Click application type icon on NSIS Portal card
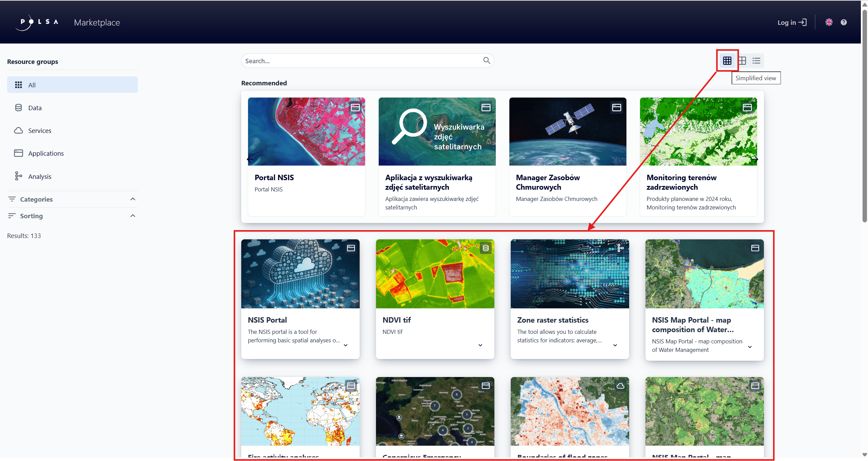 click(x=351, y=248)
